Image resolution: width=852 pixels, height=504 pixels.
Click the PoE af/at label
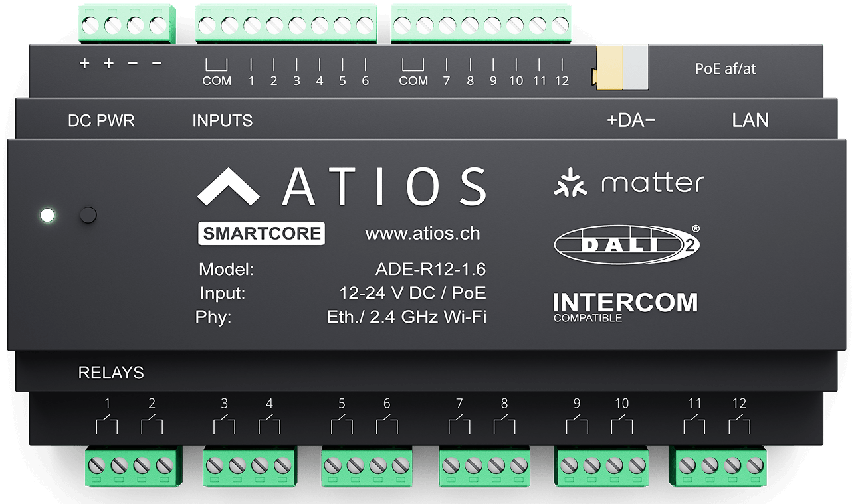pyautogui.click(x=726, y=68)
